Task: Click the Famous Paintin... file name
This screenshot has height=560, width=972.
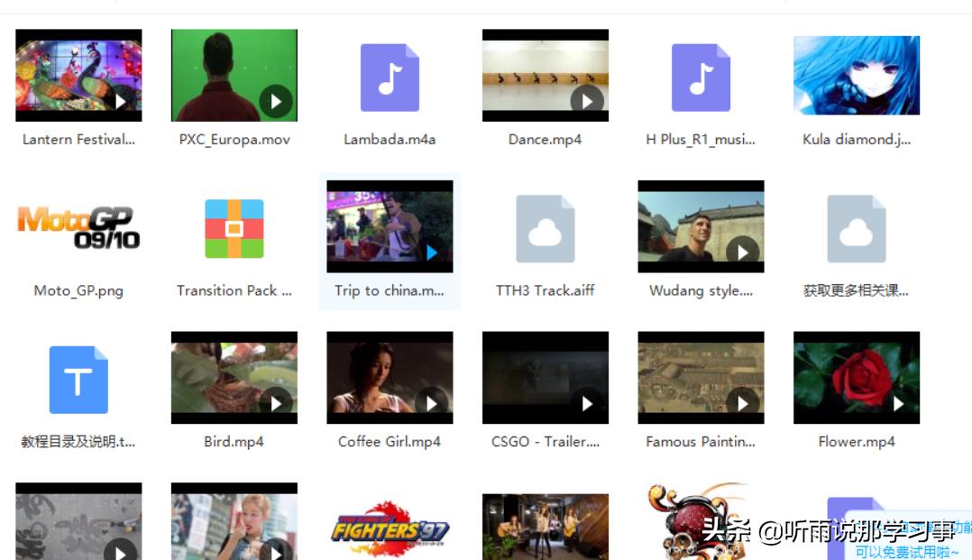Action: (x=701, y=442)
